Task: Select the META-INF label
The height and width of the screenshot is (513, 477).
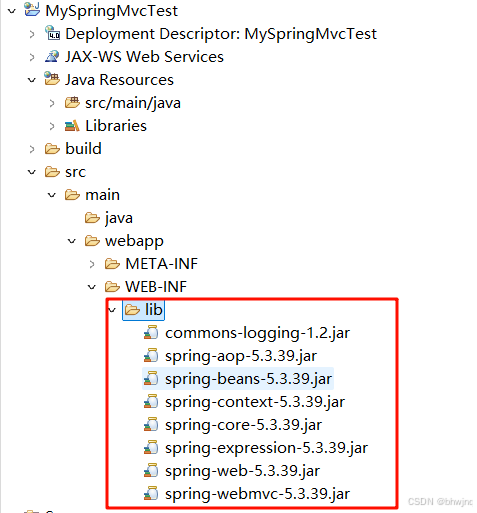Action: (162, 264)
